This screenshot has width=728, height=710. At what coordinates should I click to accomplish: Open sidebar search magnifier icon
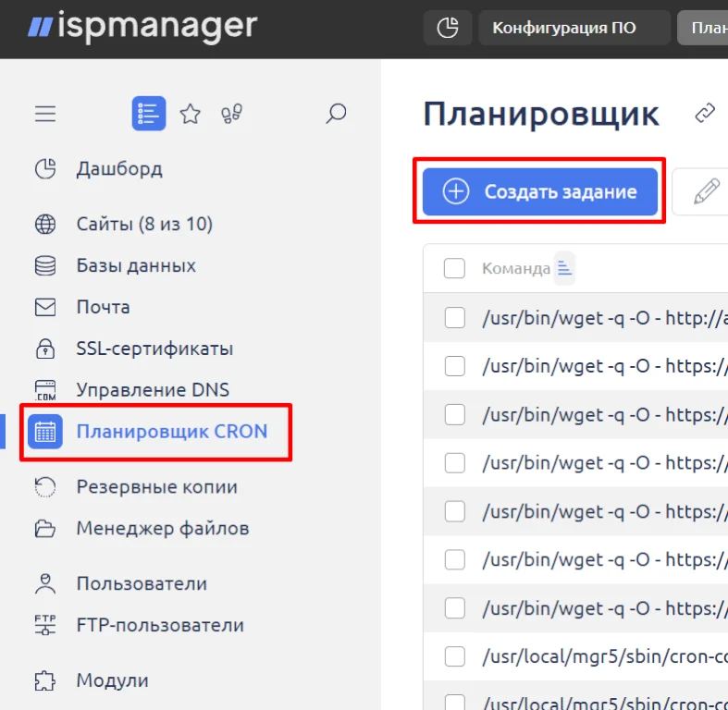click(337, 114)
